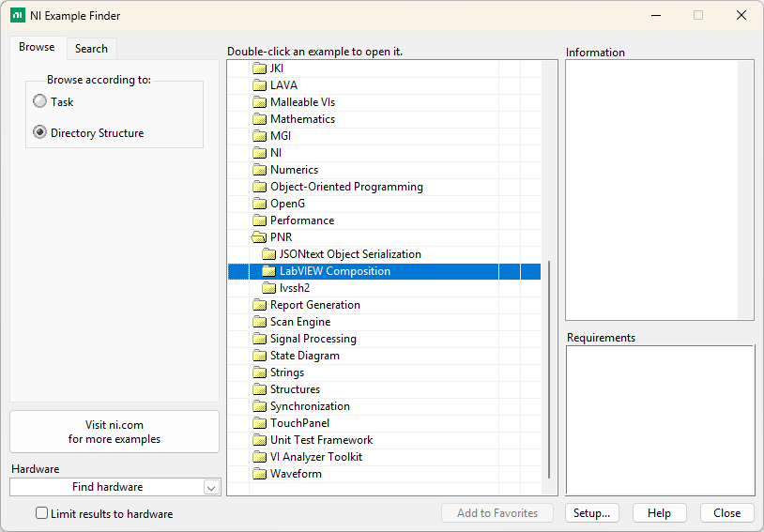
Task: Select the Mathematics row text
Action: tap(302, 119)
